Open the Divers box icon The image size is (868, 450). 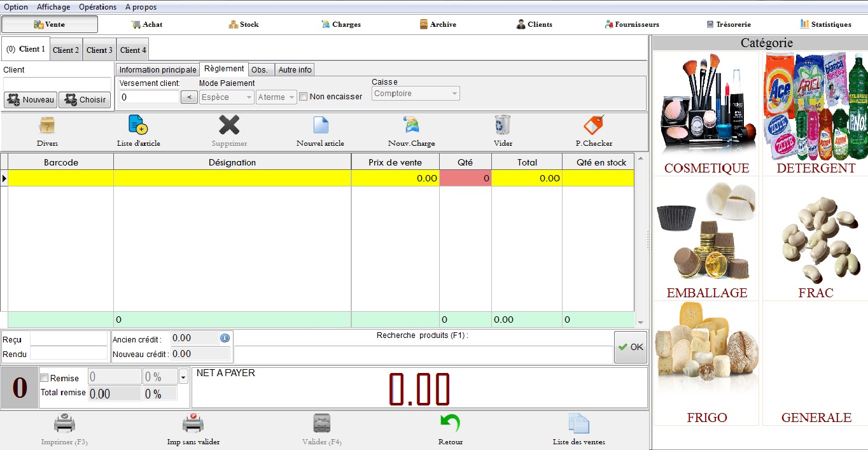click(47, 125)
